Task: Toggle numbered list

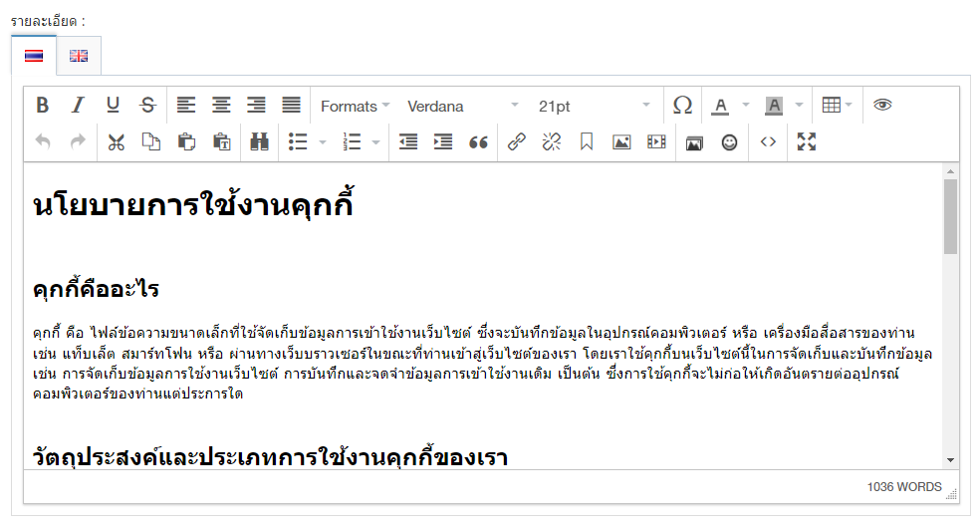Action: tap(352, 141)
